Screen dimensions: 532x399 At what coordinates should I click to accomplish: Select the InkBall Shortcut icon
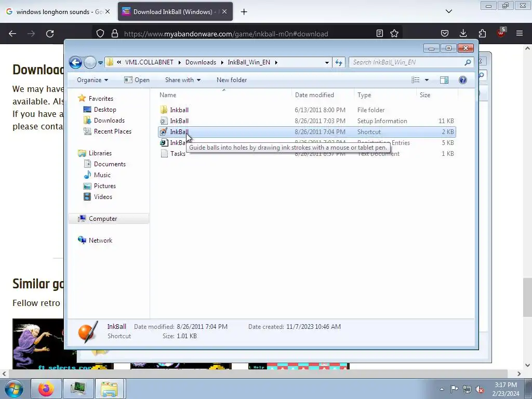164,131
